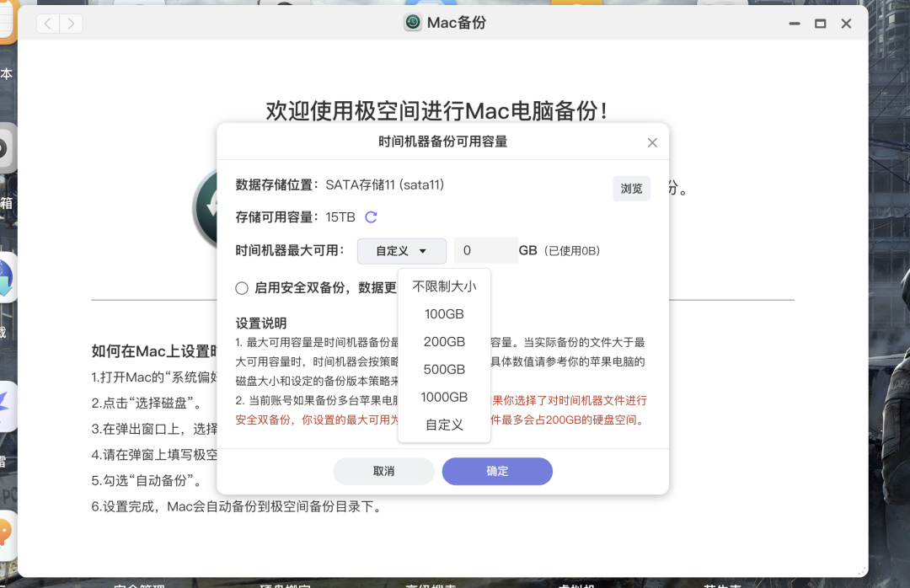Viewport: 910px width, 588px height.
Task: Close the Mac备份 window
Action: pyautogui.click(x=846, y=24)
